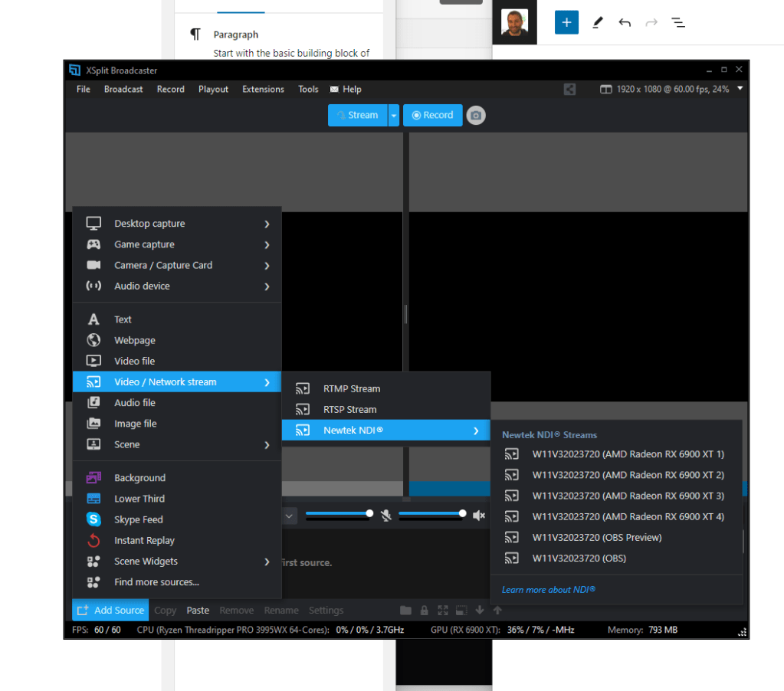Click the share icon in the XSplit menu bar
The height and width of the screenshot is (691, 784).
pos(569,90)
